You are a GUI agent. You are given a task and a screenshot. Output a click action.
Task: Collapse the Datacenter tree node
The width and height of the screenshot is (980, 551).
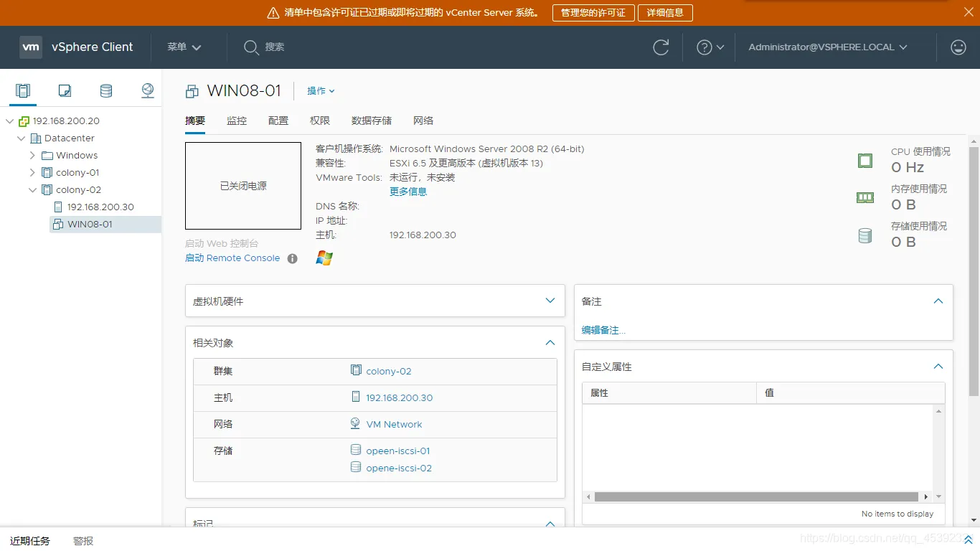pos(22,138)
